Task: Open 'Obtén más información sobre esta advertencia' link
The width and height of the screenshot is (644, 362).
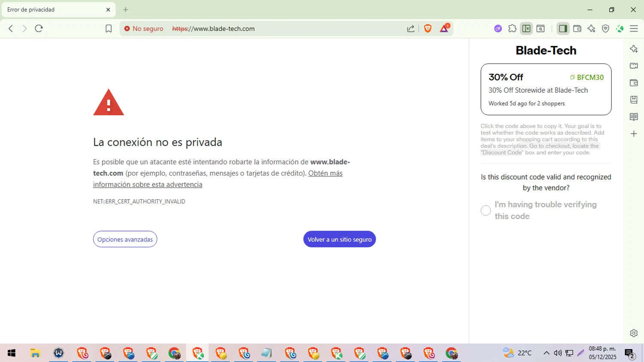Action: 218,179
